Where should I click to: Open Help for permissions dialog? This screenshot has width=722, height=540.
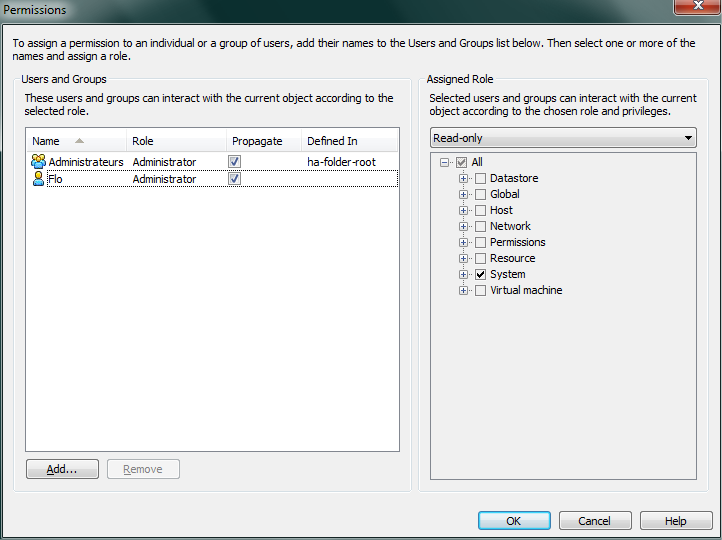pos(676,521)
